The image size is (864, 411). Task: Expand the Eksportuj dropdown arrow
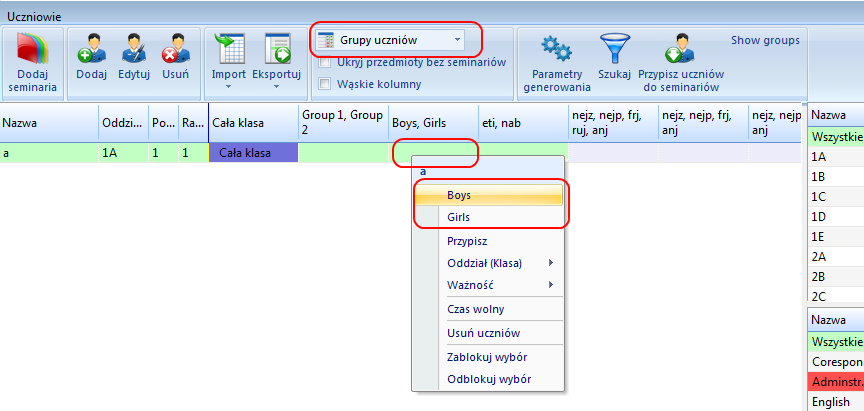[277, 86]
